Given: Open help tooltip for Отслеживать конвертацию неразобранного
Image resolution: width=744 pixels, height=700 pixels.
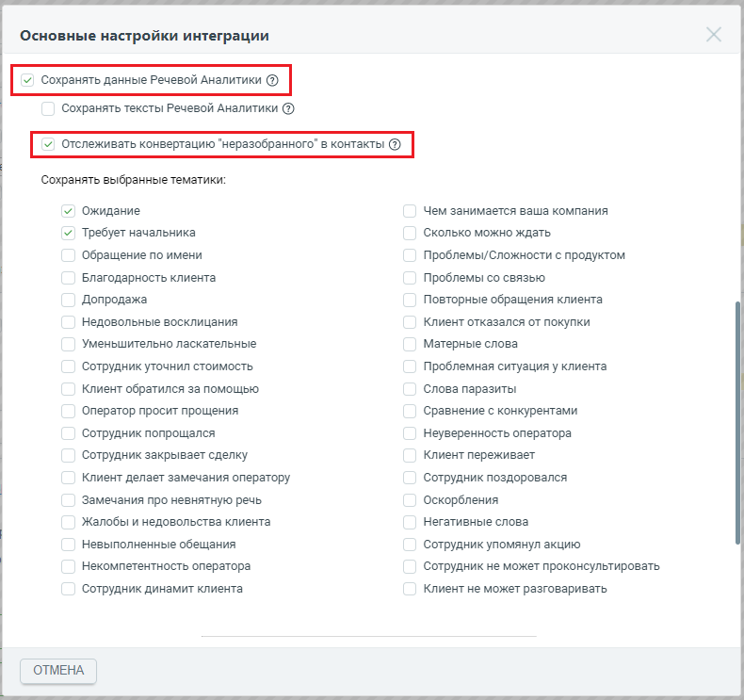Looking at the screenshot, I should coord(395,144).
